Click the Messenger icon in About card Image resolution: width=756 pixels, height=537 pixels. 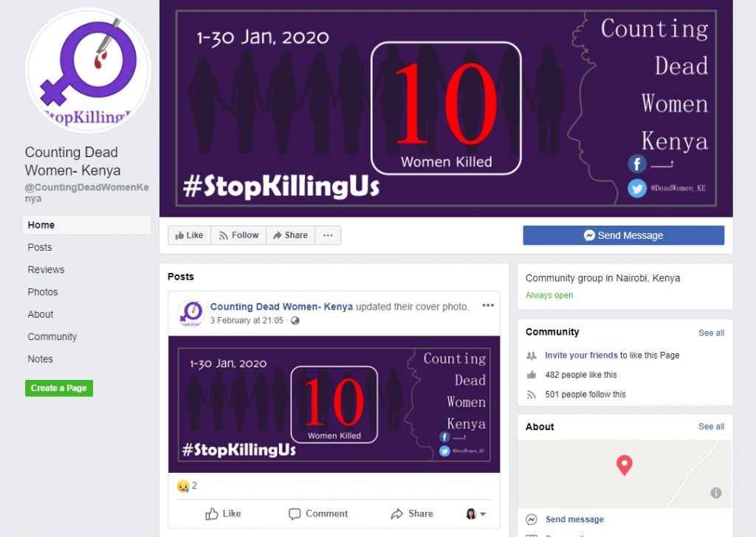(532, 519)
